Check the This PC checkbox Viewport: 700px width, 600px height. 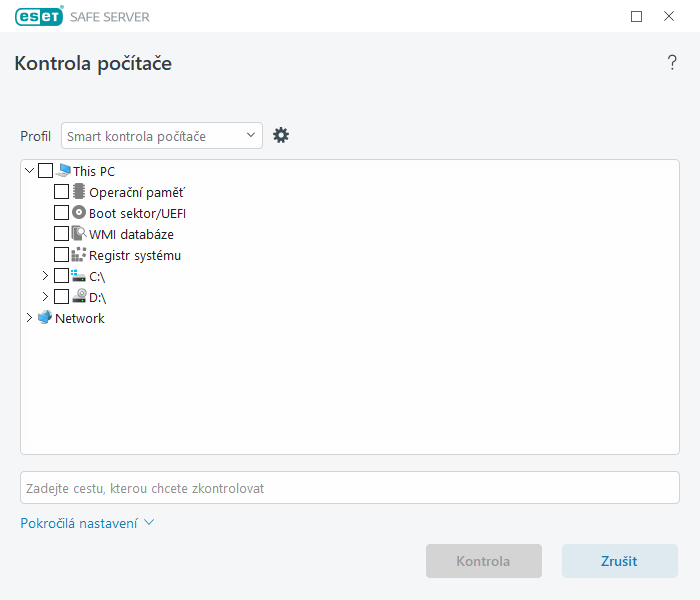click(x=46, y=171)
